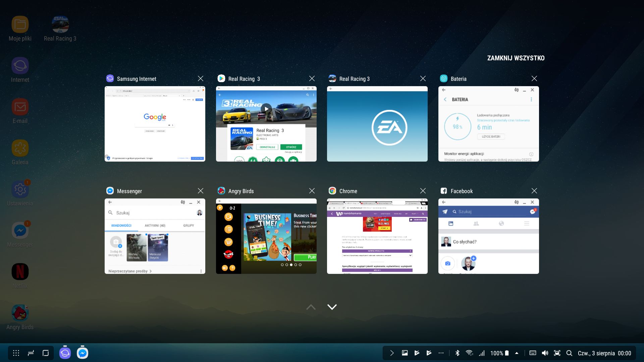Image resolution: width=644 pixels, height=362 pixels.
Task: Open the Chrome komórkomania thumbnail
Action: [x=377, y=236]
